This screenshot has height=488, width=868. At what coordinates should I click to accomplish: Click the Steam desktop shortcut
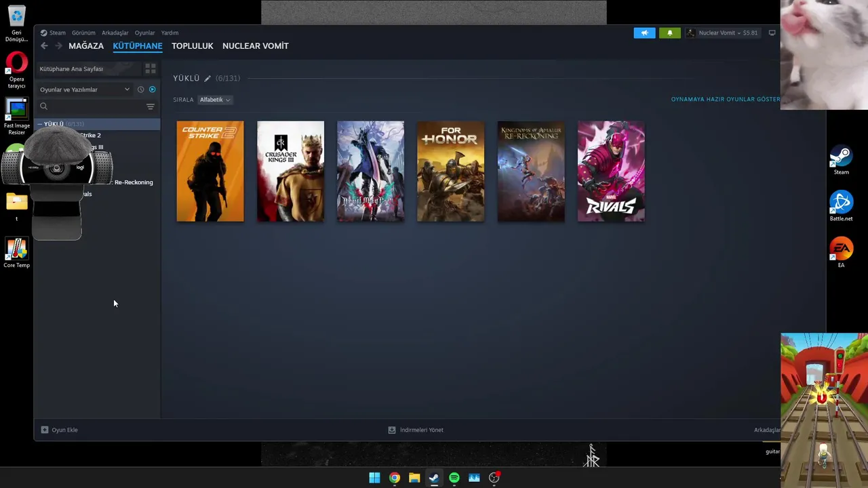841,161
